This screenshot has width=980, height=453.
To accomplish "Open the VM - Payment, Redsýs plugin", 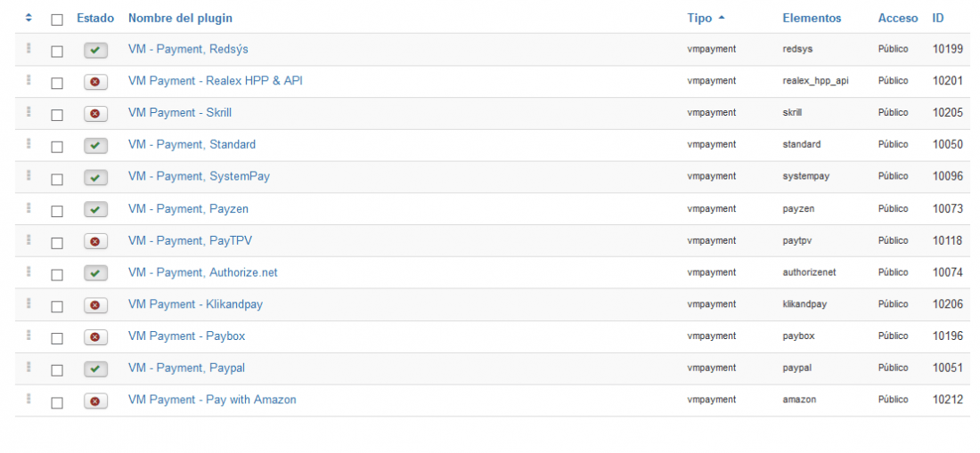I will (188, 49).
